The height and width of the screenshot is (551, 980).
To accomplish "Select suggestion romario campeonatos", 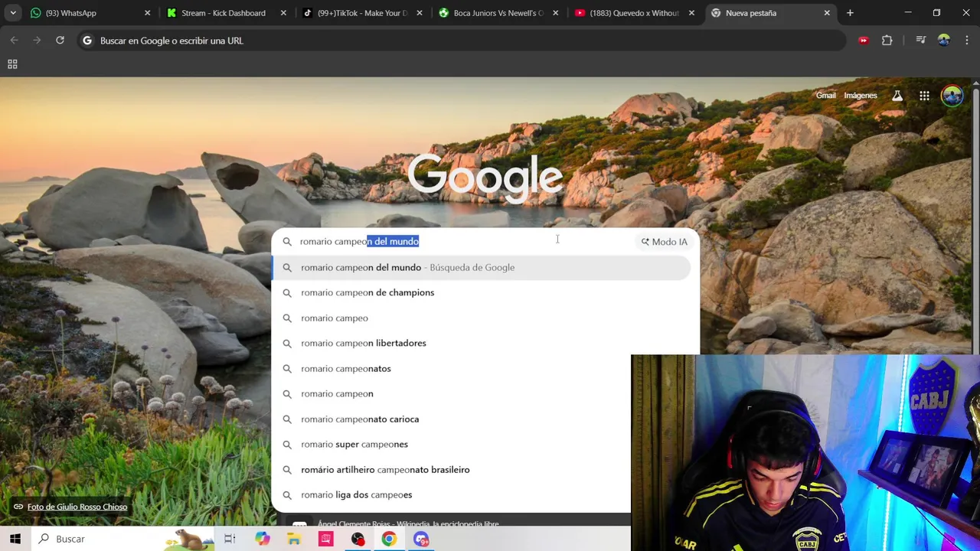I will [x=452, y=368].
